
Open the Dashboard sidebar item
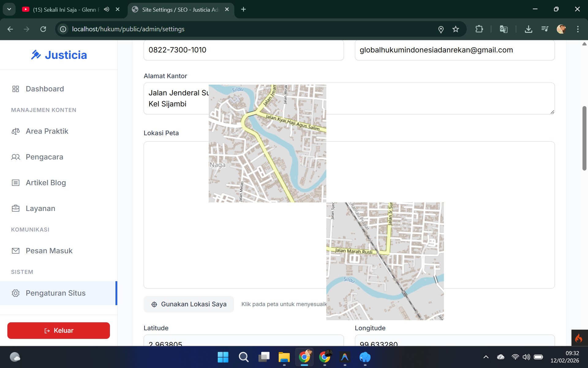pyautogui.click(x=45, y=89)
